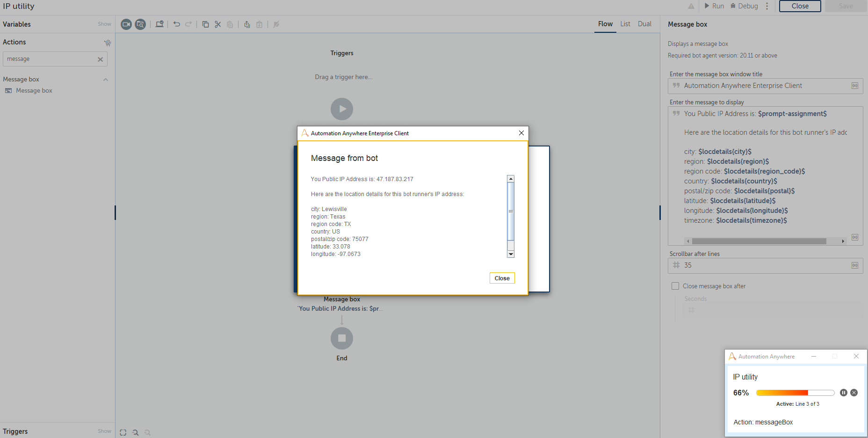Viewport: 868px width, 438px height.
Task: Click the device check laptop icon
Action: (159, 24)
